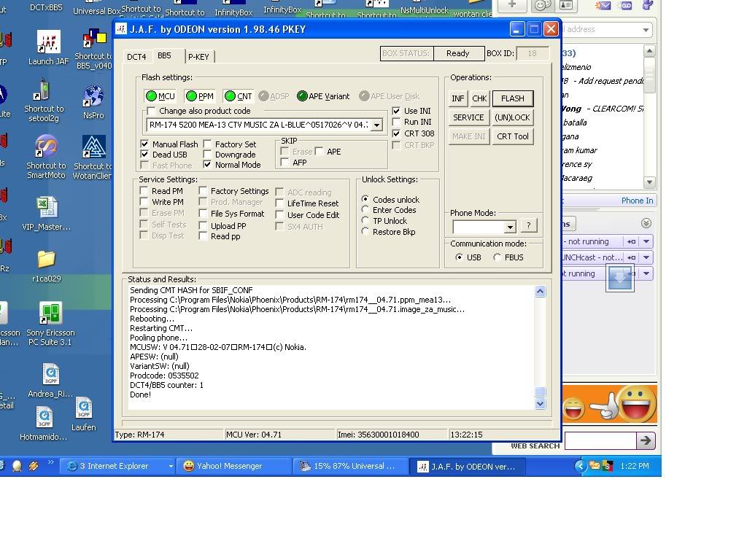Image resolution: width=747 pixels, height=560 pixels.
Task: Toggle the Use INI checkbox
Action: pos(396,111)
